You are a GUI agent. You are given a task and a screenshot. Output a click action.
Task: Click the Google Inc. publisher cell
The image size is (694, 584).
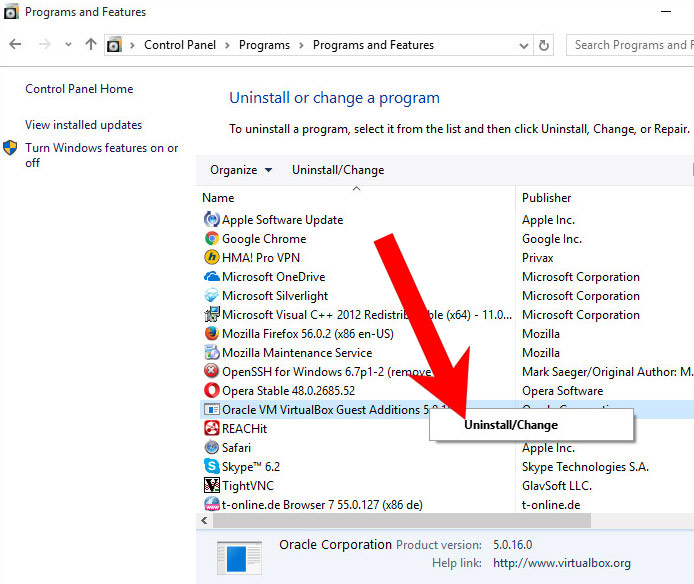(552, 239)
